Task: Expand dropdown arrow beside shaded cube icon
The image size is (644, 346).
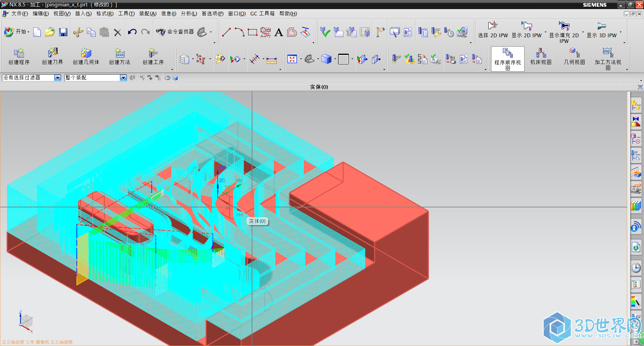Action: (x=335, y=59)
